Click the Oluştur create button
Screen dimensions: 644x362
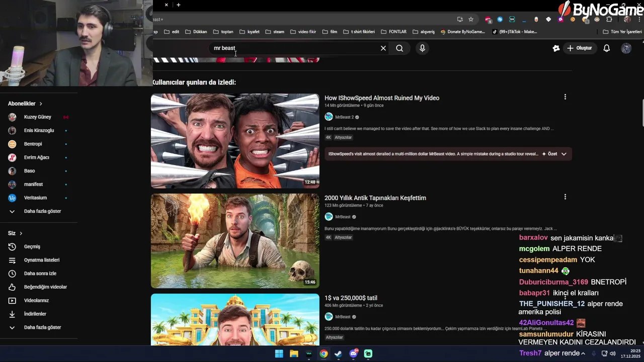click(579, 48)
